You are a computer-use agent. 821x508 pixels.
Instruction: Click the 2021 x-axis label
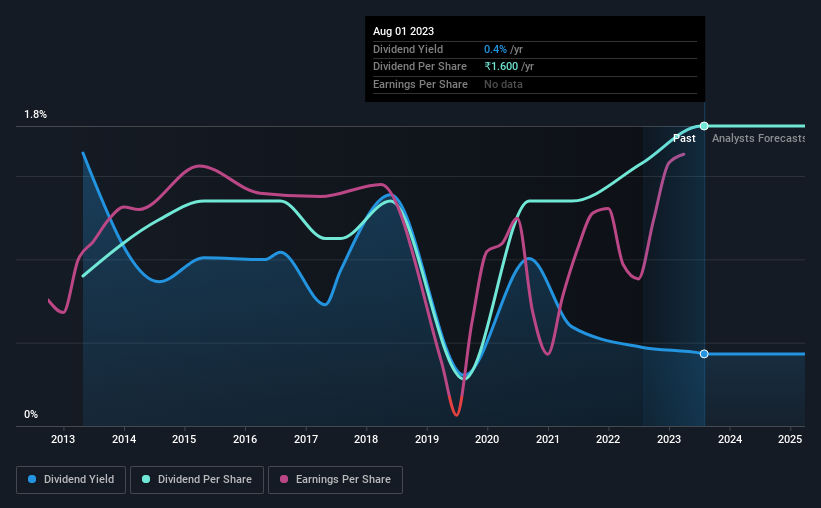548,439
